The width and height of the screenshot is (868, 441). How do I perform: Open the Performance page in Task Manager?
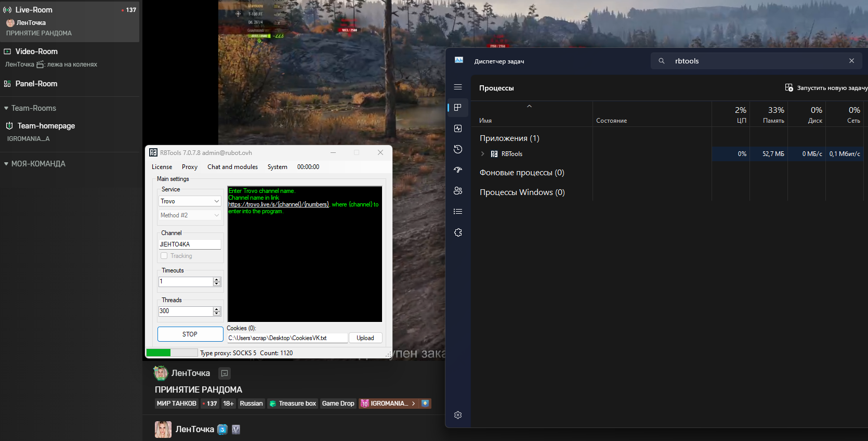[458, 128]
